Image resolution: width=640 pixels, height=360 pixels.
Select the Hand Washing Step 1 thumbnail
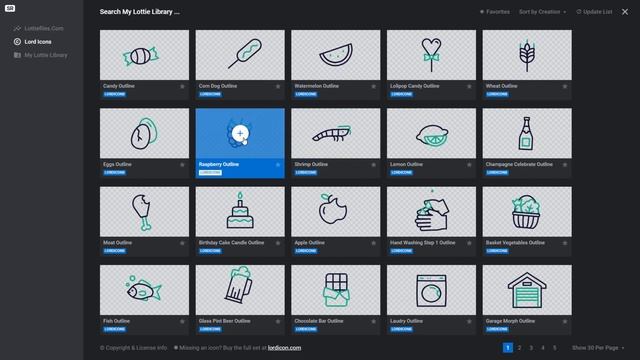[431, 211]
